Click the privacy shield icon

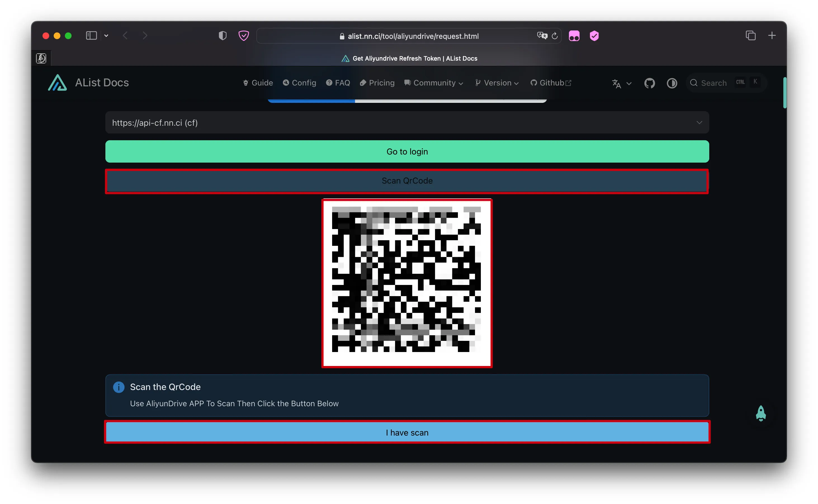(x=223, y=36)
